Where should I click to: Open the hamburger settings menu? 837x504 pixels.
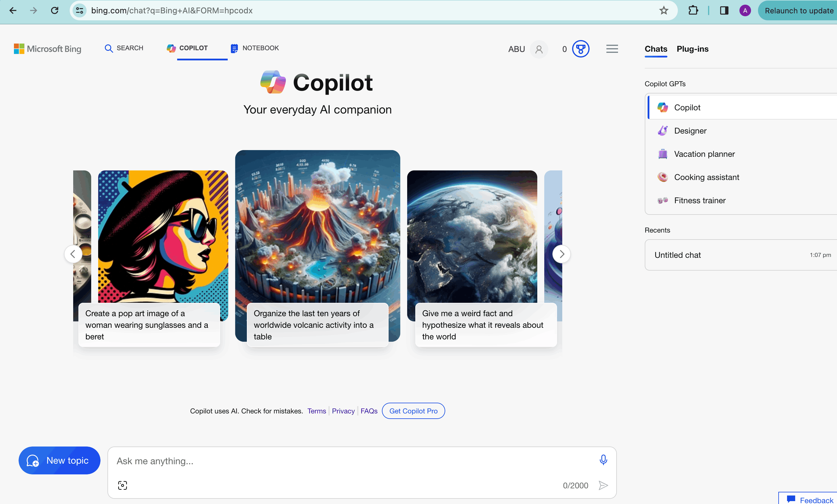[x=612, y=49]
